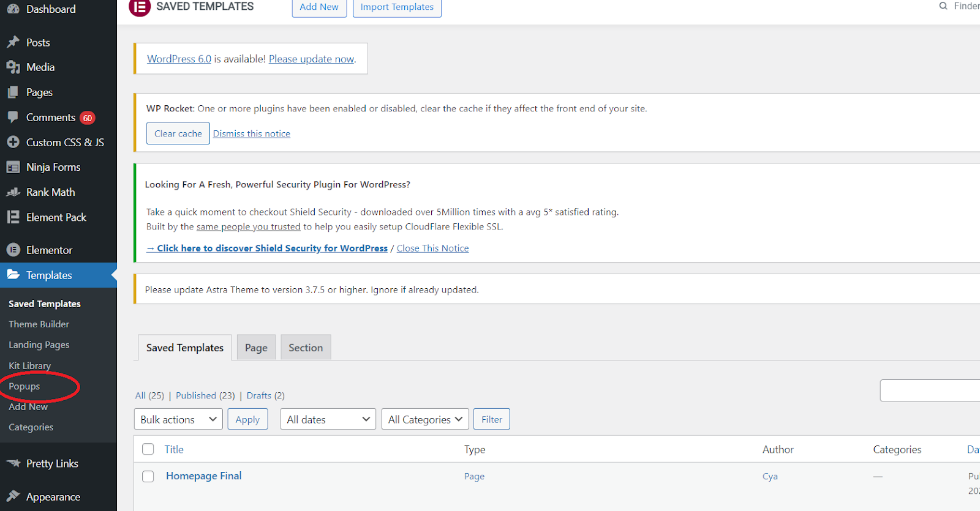The image size is (980, 511).
Task: Click the Author column header
Action: point(778,449)
